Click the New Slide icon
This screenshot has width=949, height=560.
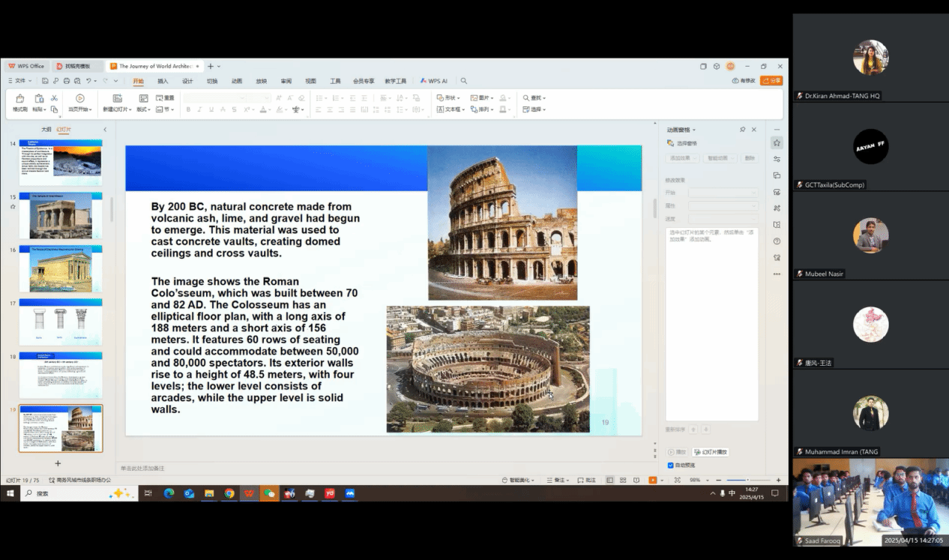[x=117, y=99]
